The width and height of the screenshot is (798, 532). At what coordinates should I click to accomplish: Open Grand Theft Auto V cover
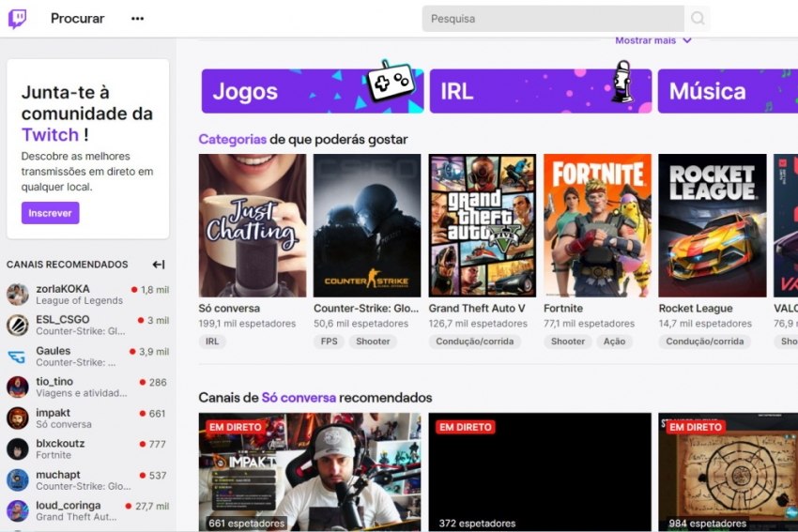point(482,225)
